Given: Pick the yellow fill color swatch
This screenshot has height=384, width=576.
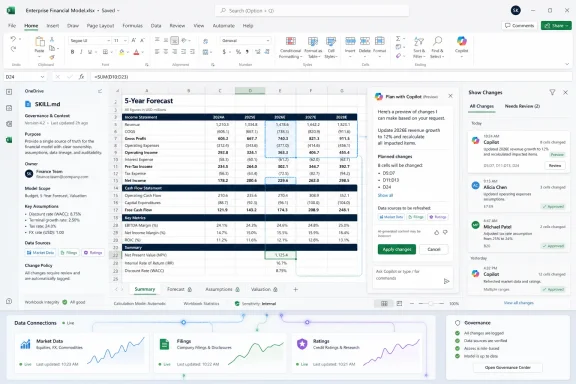Looking at the screenshot, I should [121, 53].
